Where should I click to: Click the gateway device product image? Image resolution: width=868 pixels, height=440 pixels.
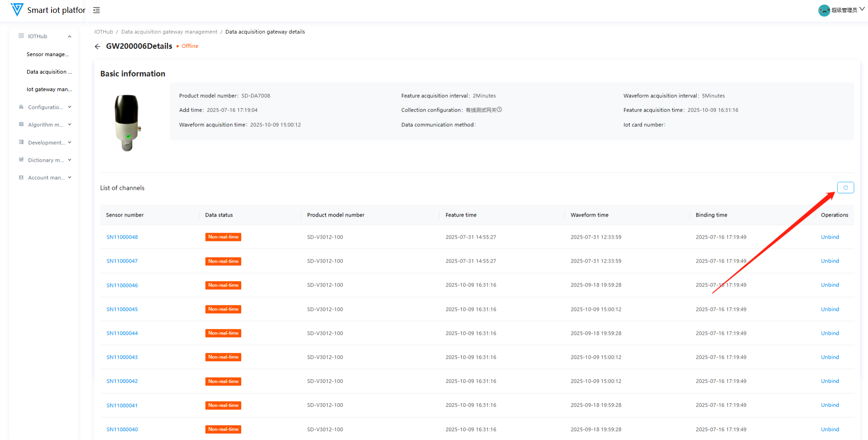pos(127,123)
